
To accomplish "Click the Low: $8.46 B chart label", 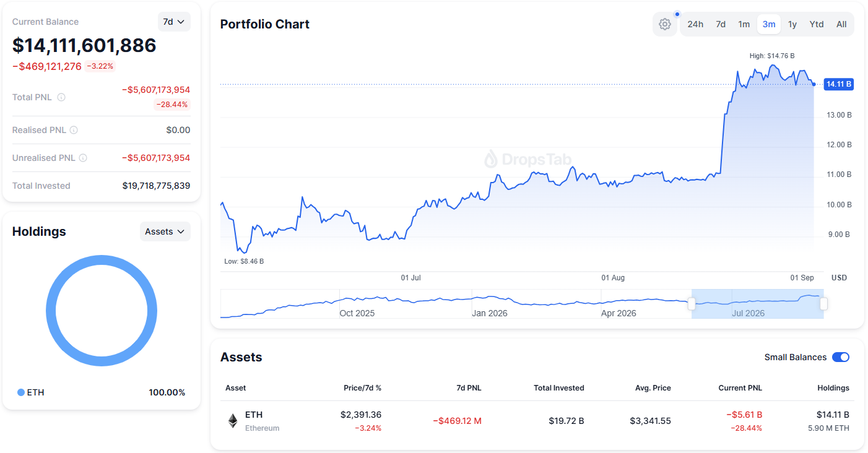I will 244,261.
